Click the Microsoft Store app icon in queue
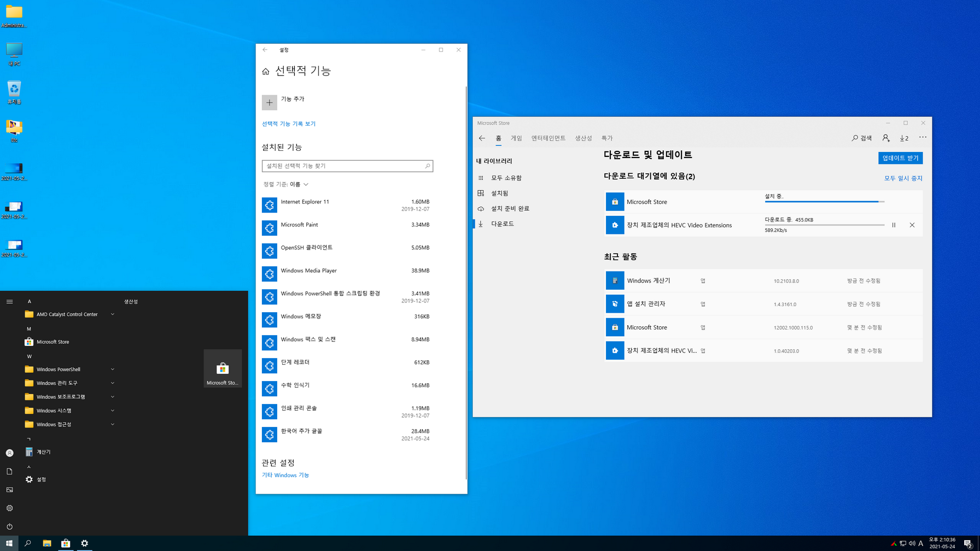This screenshot has height=551, width=980. coord(615,202)
